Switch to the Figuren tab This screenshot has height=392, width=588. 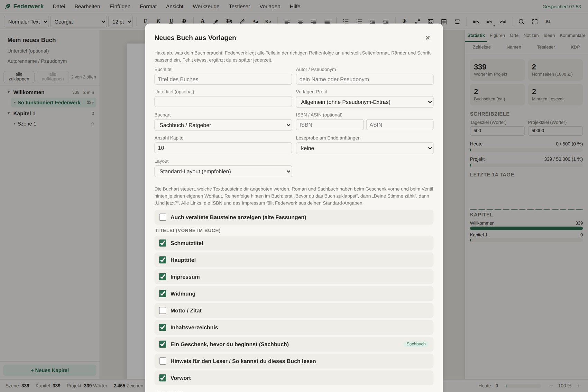click(497, 35)
